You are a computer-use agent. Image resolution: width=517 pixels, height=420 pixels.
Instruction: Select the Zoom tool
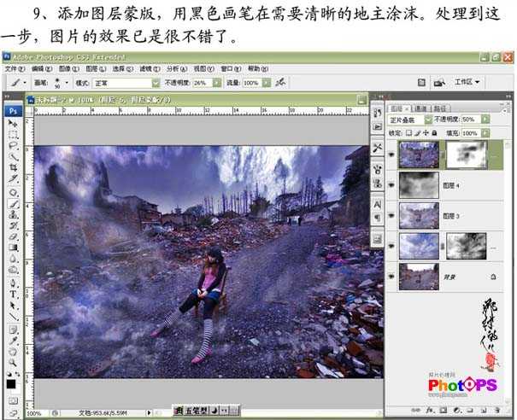pos(13,363)
